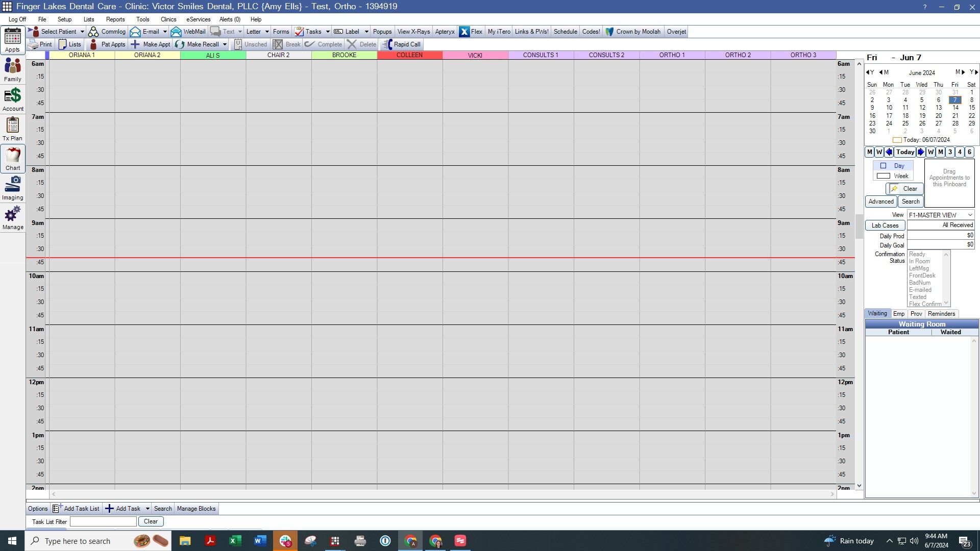The width and height of the screenshot is (980, 551).
Task: Select the Day view radio option
Action: point(892,166)
